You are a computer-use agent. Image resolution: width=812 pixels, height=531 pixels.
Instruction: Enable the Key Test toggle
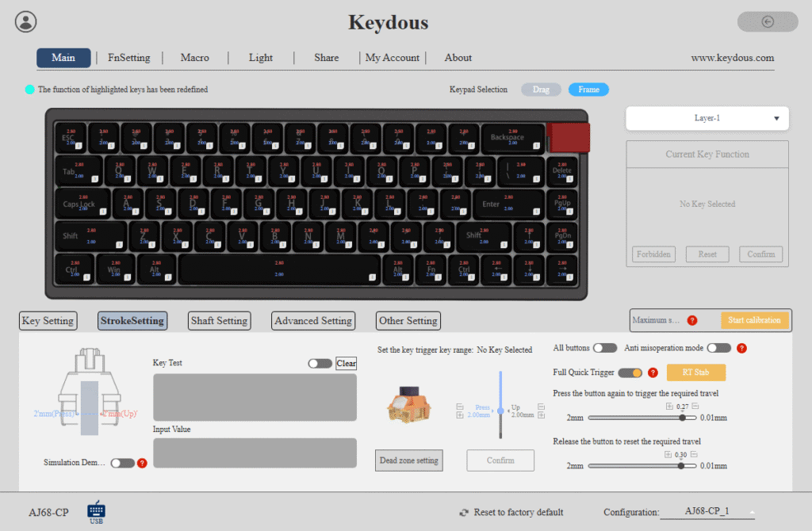[x=320, y=363]
